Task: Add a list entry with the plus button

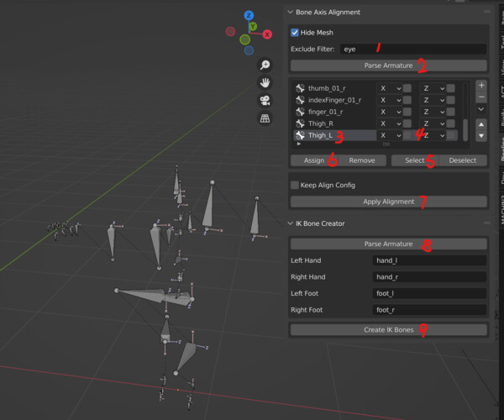Action: (x=481, y=85)
